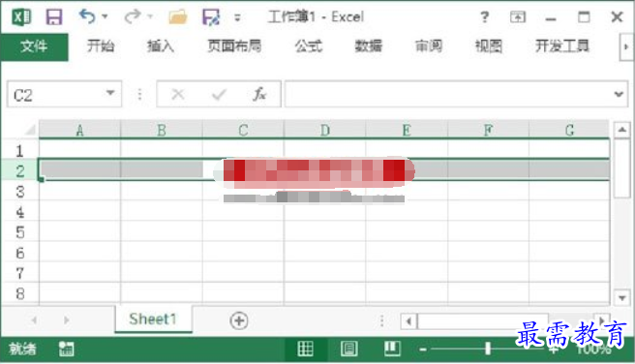The image size is (635, 364).
Task: Switch to Normal view
Action: 305,349
